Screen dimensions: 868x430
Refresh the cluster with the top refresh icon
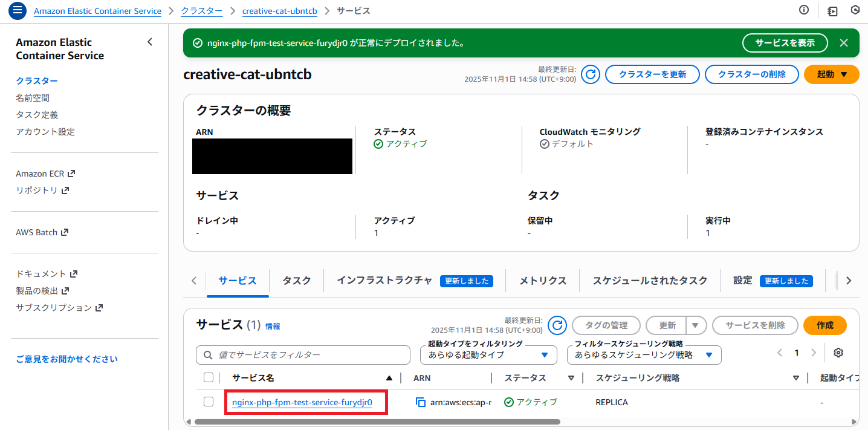tap(591, 74)
